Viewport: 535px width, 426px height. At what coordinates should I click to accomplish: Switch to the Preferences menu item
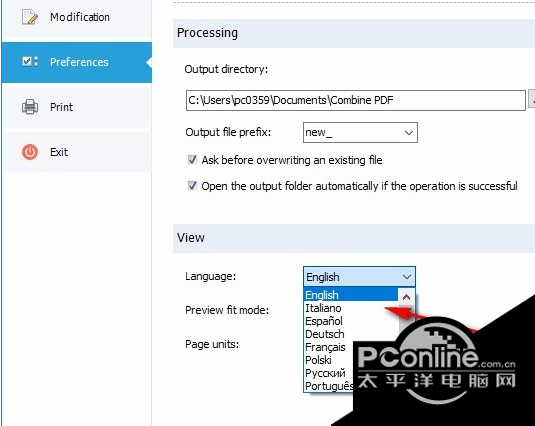tap(77, 62)
